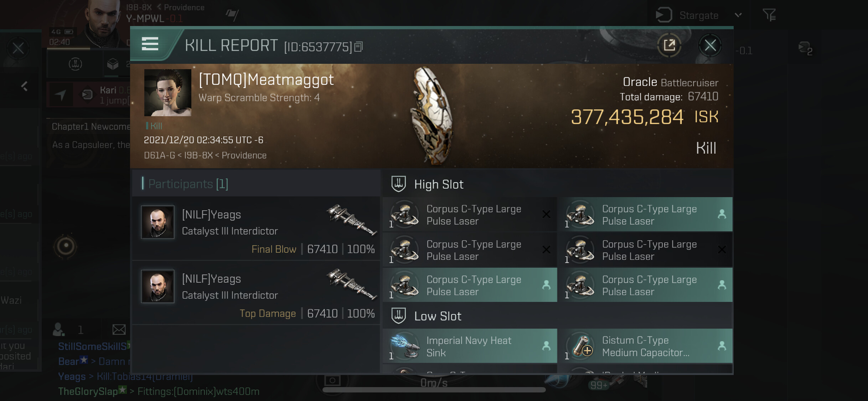Collapse the left panel with chevron arrow
This screenshot has height=401, width=868.
[24, 86]
